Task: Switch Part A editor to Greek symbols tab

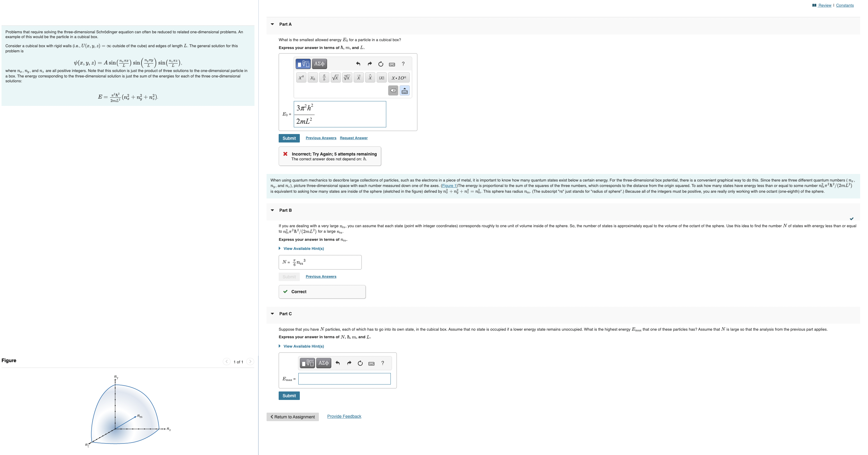Action: (x=319, y=64)
